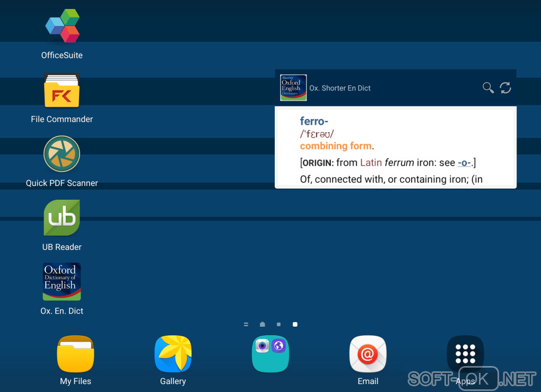Image resolution: width=541 pixels, height=392 pixels.
Task: Tap the leftmost briefing page indicator
Action: point(246,325)
